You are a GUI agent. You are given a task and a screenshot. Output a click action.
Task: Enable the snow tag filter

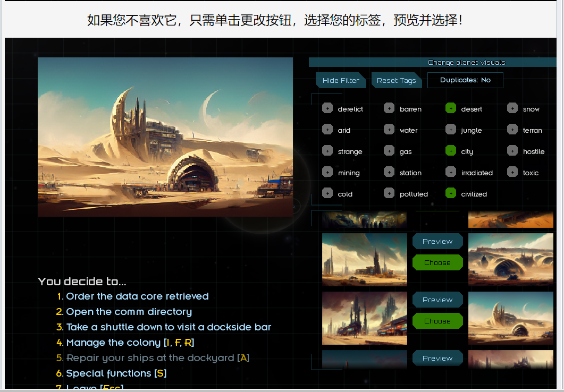coord(512,108)
